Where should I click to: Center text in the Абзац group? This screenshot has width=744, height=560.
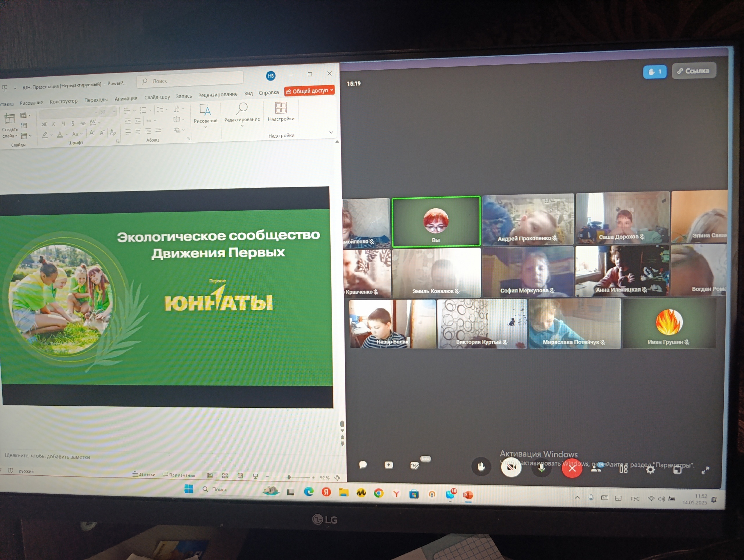click(138, 132)
